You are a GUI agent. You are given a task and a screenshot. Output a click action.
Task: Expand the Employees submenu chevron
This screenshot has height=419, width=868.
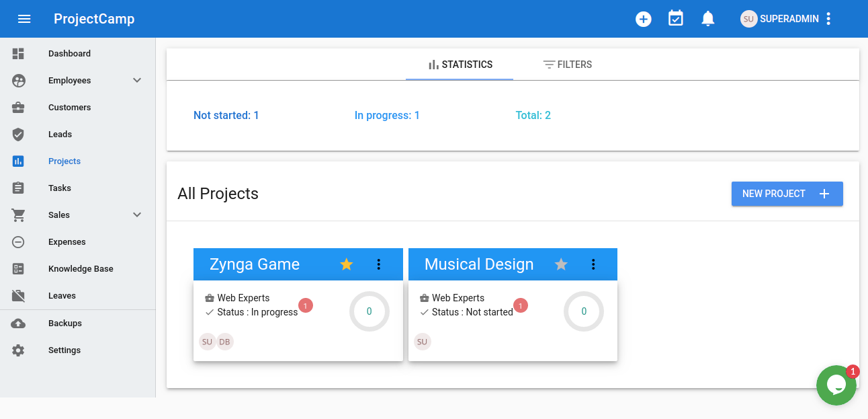137,81
